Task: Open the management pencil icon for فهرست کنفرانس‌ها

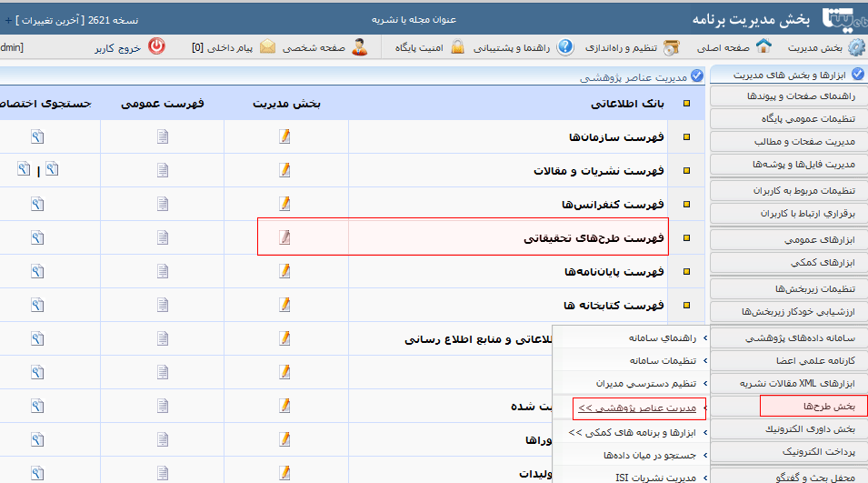Action: (x=285, y=203)
